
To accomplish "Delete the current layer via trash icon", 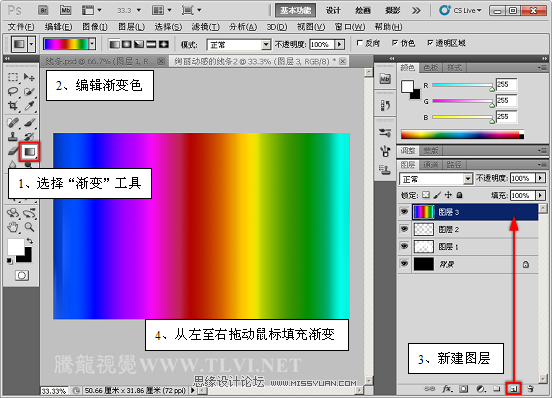I will pos(530,388).
